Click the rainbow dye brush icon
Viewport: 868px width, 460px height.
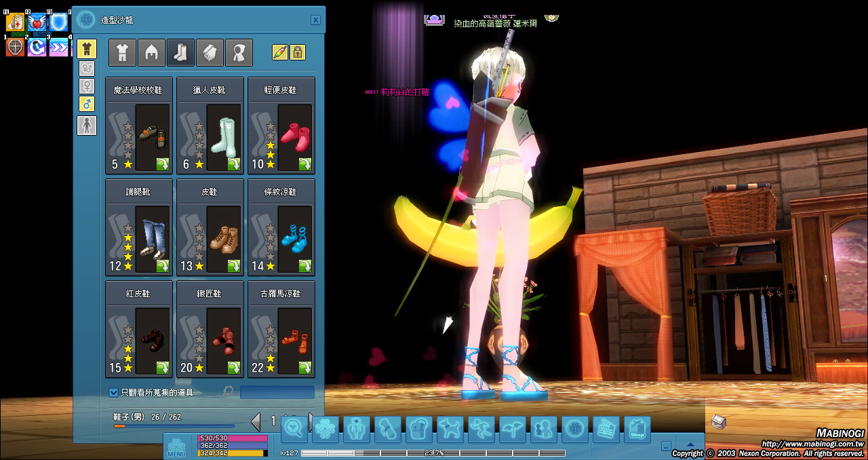(280, 52)
